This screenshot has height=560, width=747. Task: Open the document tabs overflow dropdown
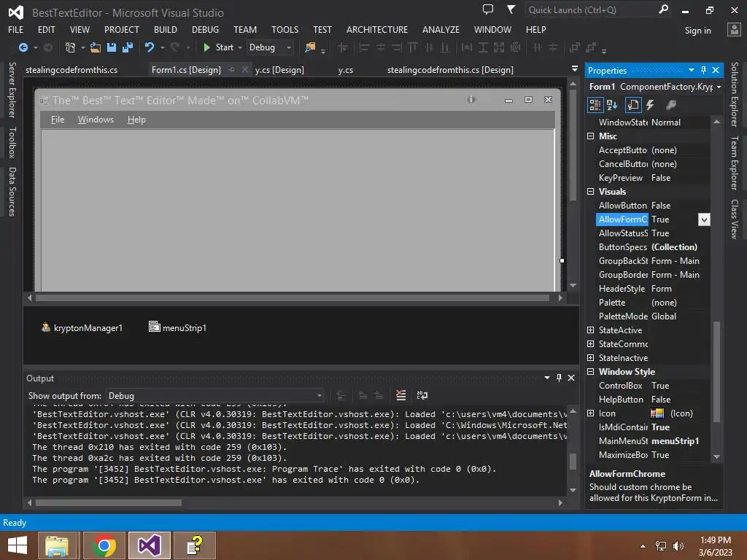575,69
